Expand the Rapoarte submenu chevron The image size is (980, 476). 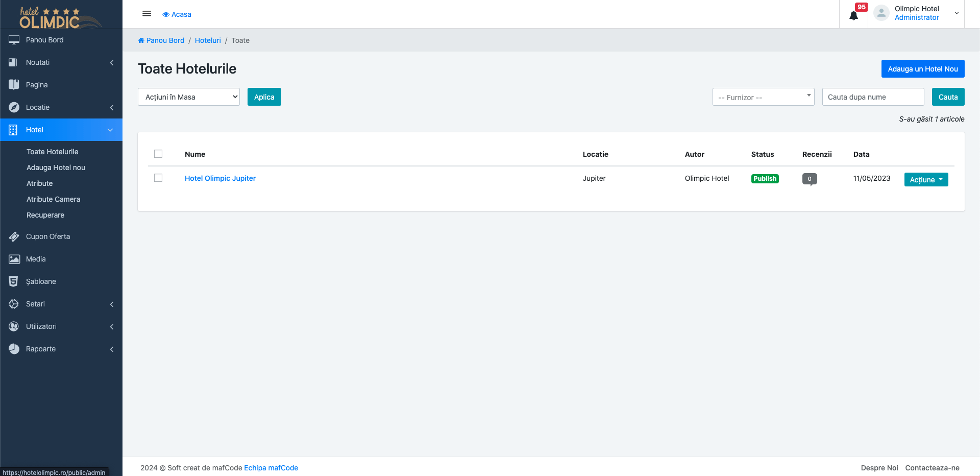(x=112, y=349)
